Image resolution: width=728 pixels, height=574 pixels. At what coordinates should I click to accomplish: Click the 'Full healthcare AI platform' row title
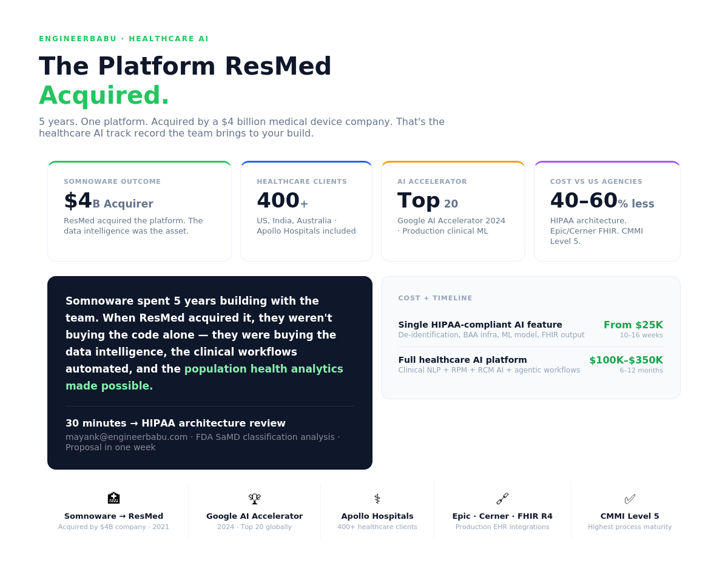pyautogui.click(x=463, y=360)
